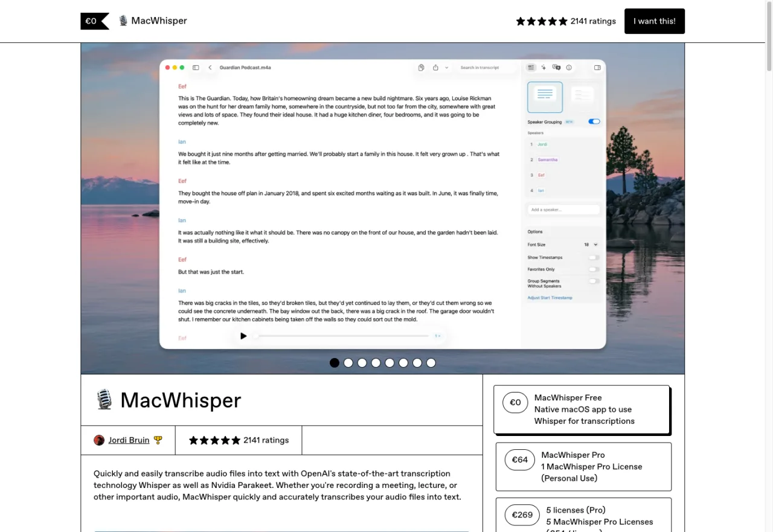This screenshot has width=773, height=532.
Task: Click share/export icon in preview toolbar
Action: point(435,68)
